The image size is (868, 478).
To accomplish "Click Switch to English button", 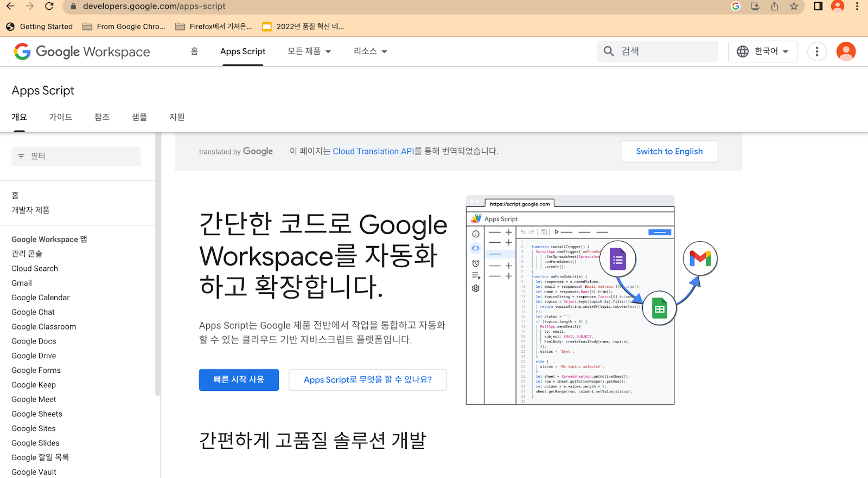I will (x=669, y=151).
